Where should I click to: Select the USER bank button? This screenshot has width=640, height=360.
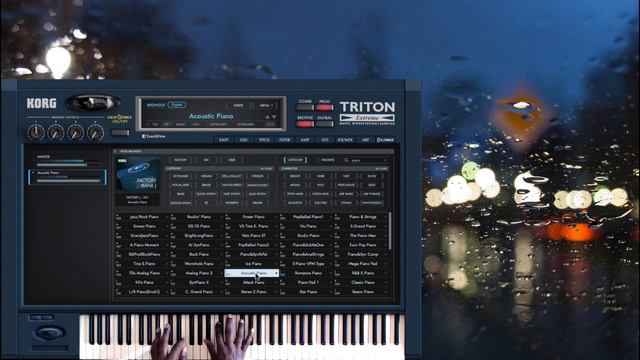pyautogui.click(x=231, y=160)
